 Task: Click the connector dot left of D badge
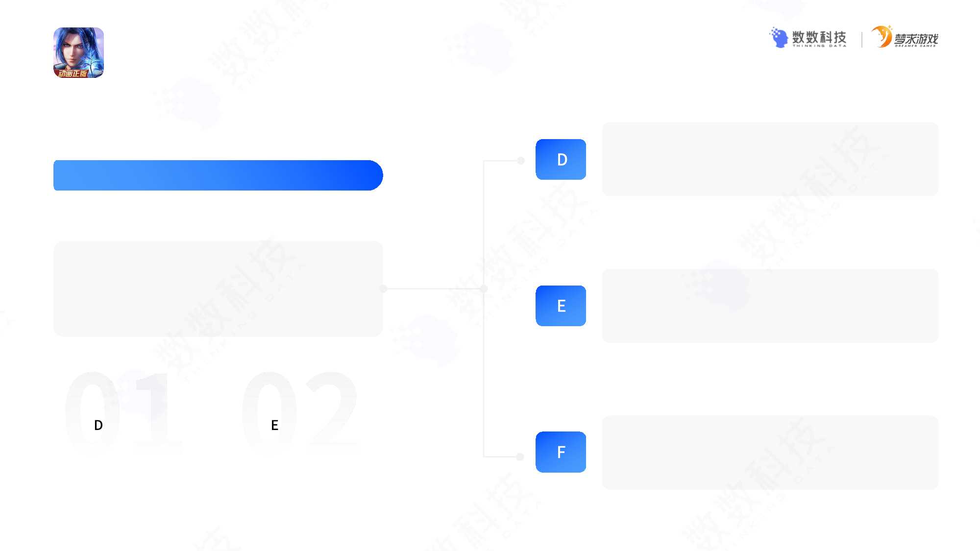tap(521, 161)
